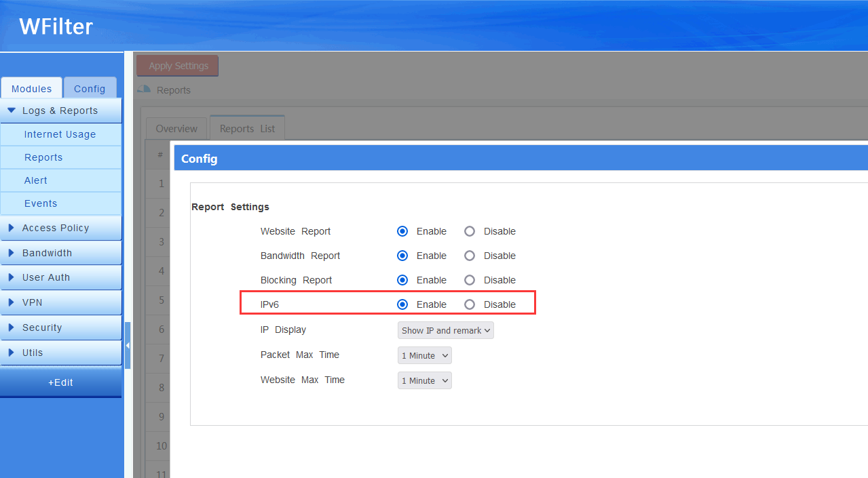Expand the VPN section
The height and width of the screenshot is (478, 868).
(x=61, y=302)
